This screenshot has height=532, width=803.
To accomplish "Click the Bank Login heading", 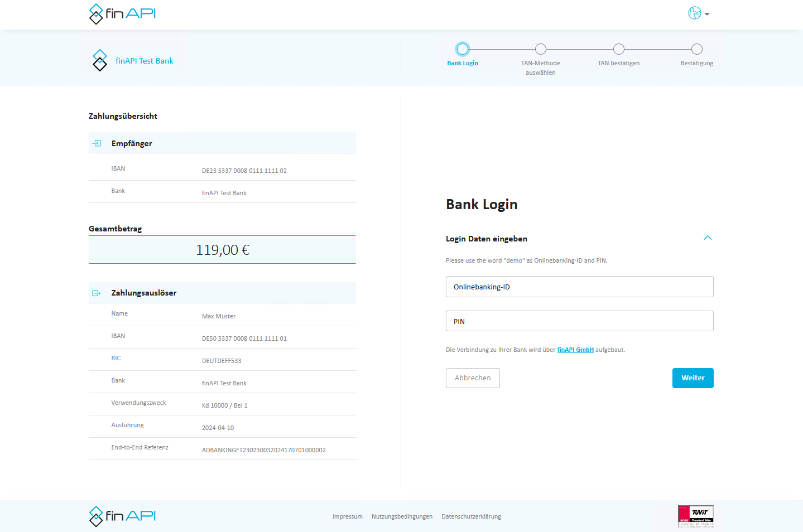I will tap(482, 204).
